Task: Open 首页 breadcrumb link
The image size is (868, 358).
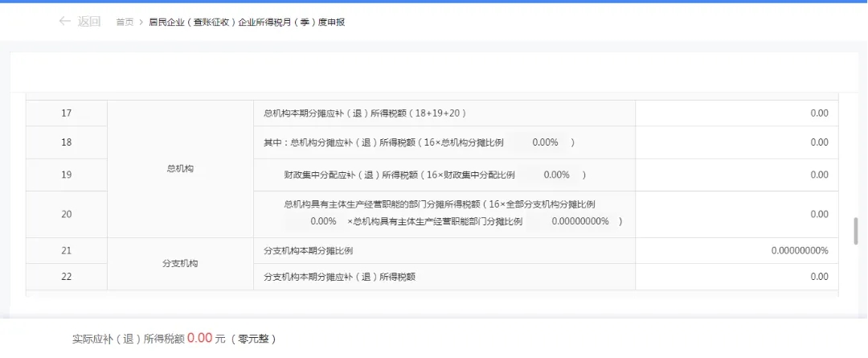Action: [x=125, y=23]
